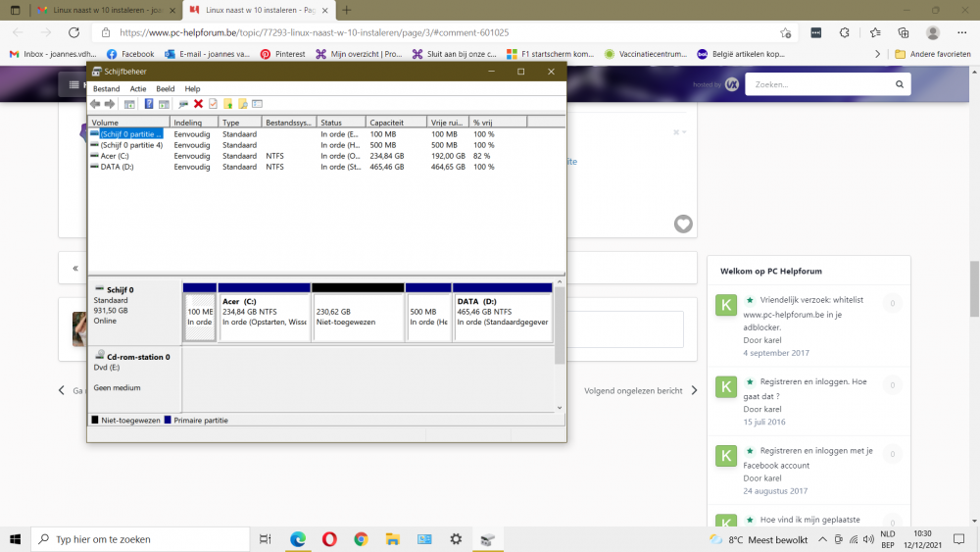Click the red X delete toolbar icon
This screenshot has width=980, height=552.
pyautogui.click(x=198, y=104)
